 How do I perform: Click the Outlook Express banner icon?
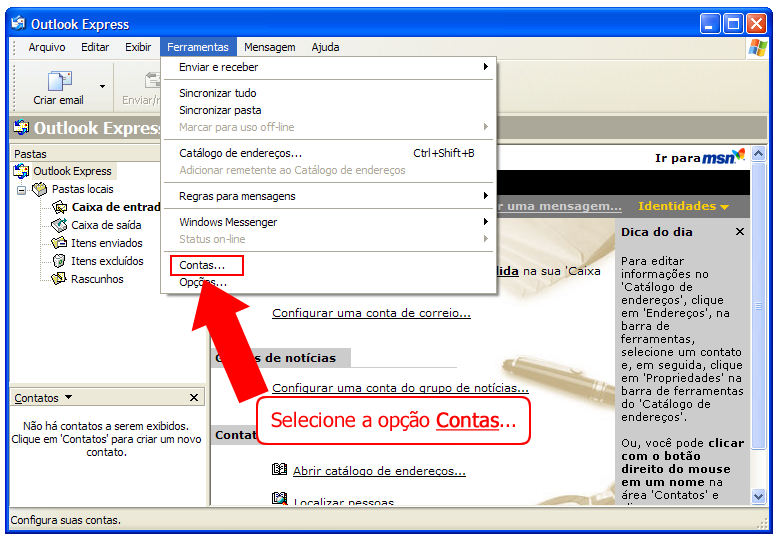[x=21, y=128]
